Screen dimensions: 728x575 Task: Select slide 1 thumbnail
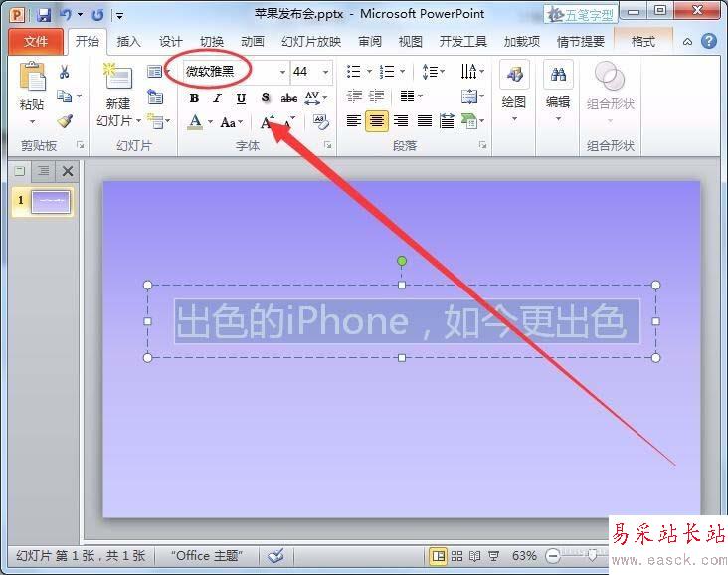tap(50, 202)
